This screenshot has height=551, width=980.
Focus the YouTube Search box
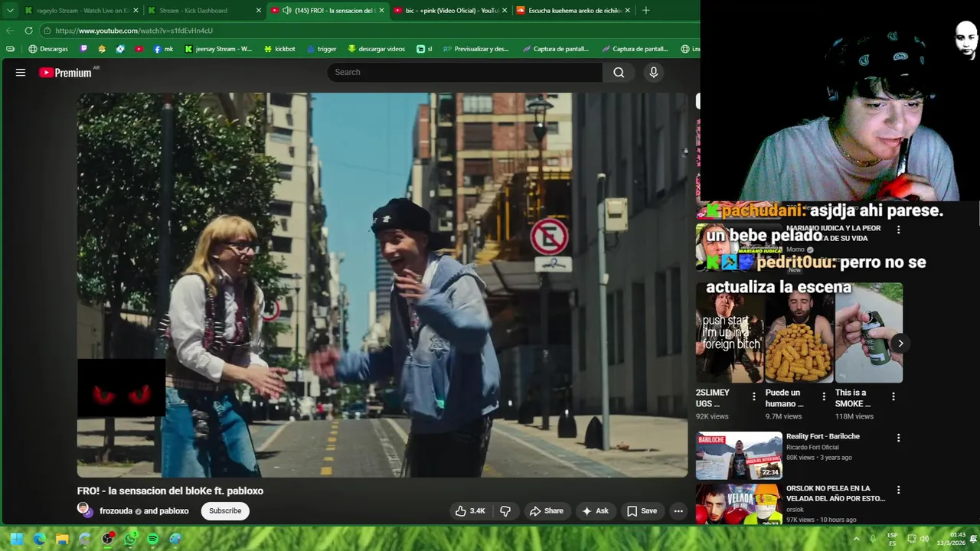(x=465, y=73)
